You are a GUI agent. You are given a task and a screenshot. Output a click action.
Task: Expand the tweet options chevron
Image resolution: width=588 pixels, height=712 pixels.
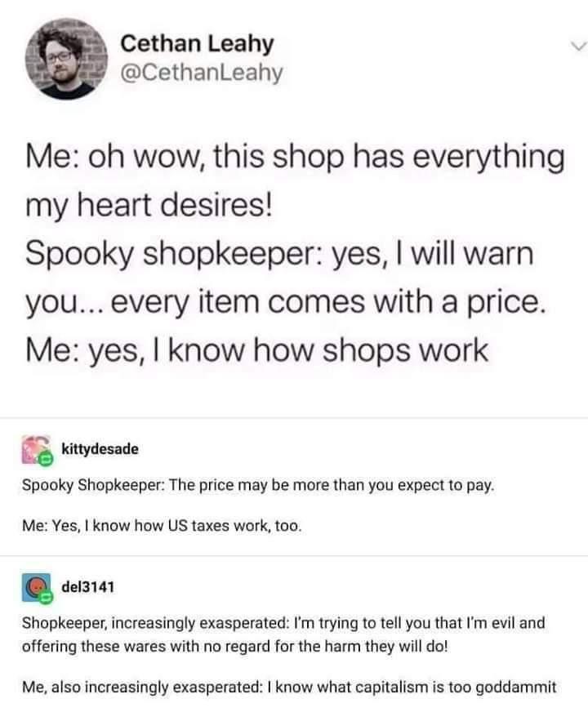(x=577, y=46)
